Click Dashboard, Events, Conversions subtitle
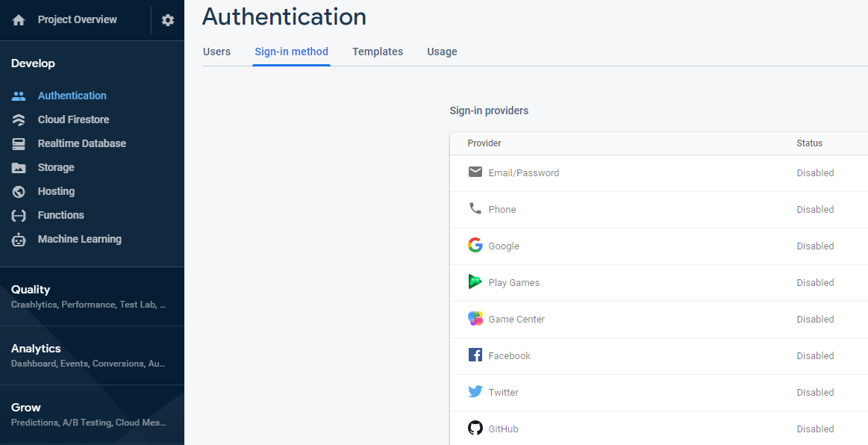This screenshot has width=868, height=445. click(x=89, y=364)
